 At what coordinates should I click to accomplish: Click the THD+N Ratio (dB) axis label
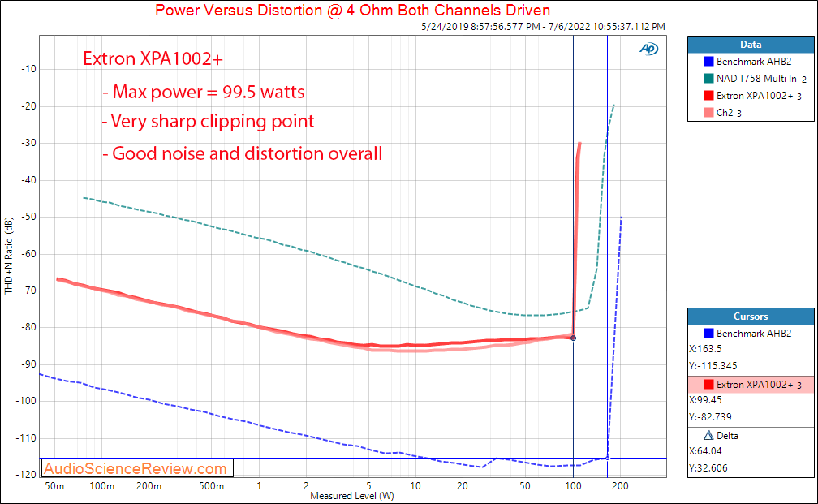(x=8, y=256)
